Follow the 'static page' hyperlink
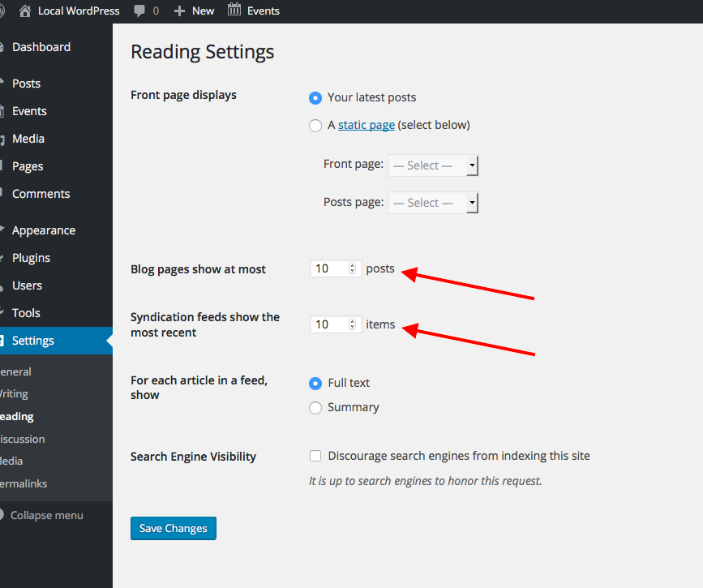The image size is (703, 588). pyautogui.click(x=367, y=125)
